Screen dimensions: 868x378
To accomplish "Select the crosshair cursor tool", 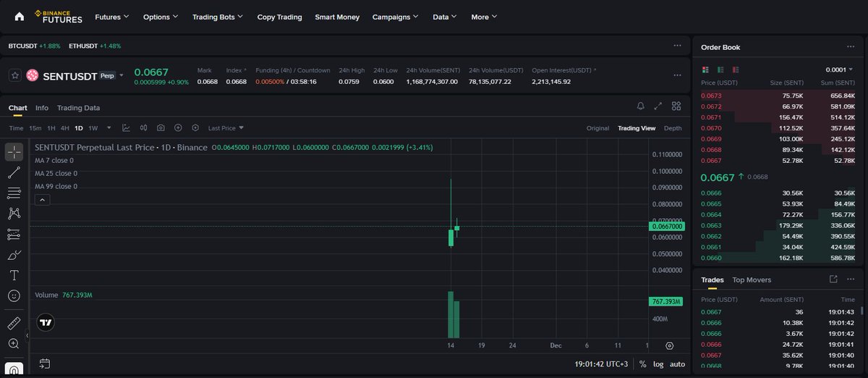I will [x=14, y=152].
